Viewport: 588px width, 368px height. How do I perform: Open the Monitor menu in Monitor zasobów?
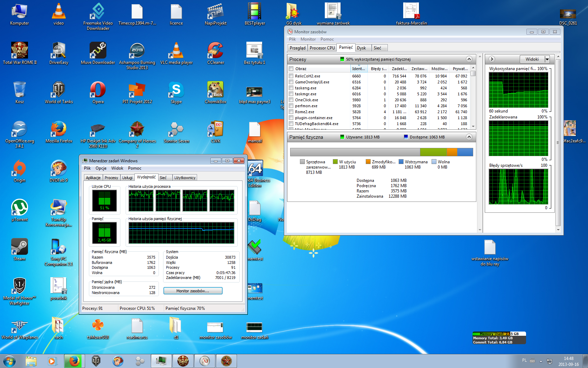click(x=308, y=39)
